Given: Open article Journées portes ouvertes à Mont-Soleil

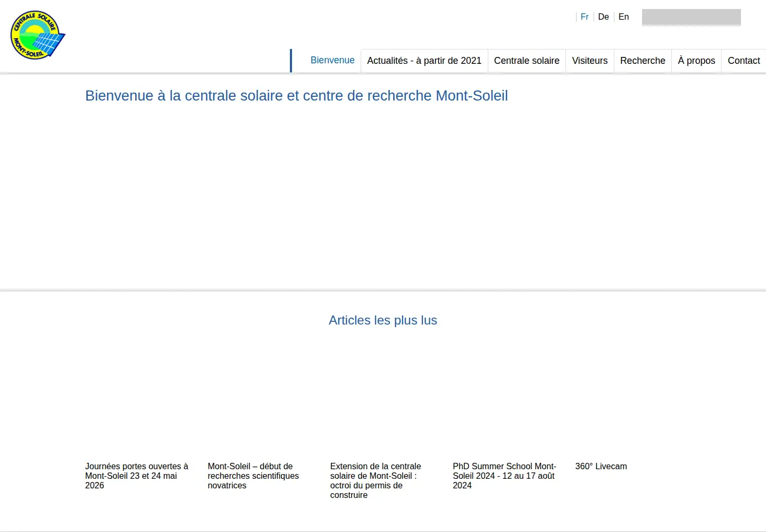Looking at the screenshot, I should (137, 476).
